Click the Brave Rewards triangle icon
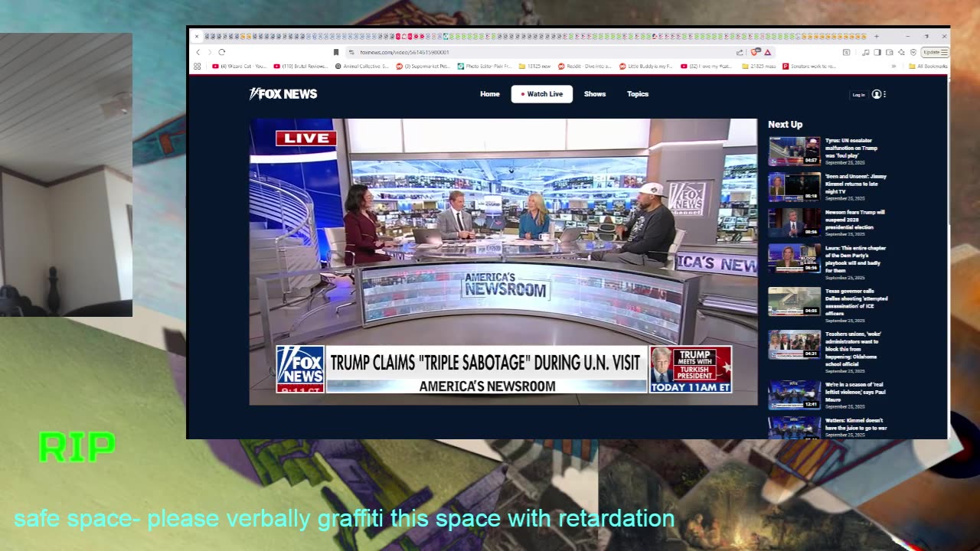Screen dimensions: 980x551 [x=767, y=52]
